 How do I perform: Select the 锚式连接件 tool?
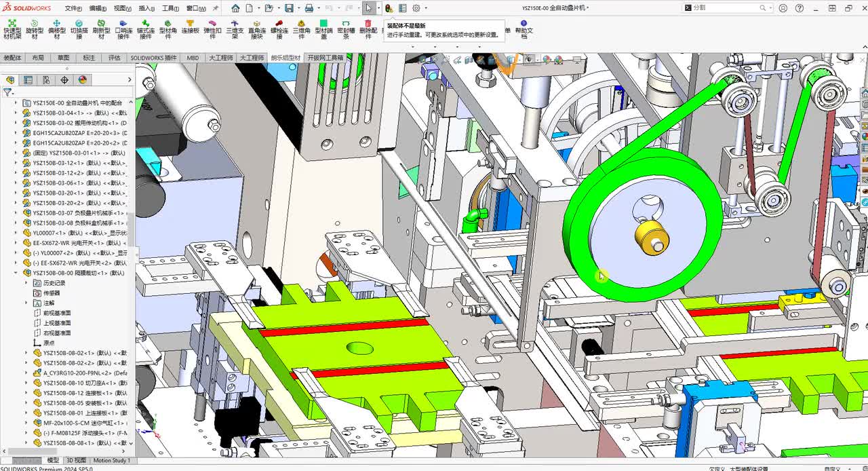146,29
